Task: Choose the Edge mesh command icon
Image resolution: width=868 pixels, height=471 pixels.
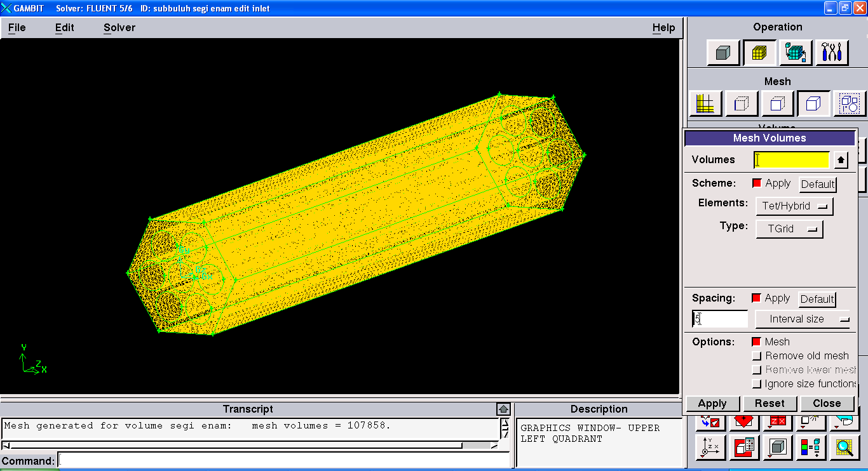Action: click(742, 103)
